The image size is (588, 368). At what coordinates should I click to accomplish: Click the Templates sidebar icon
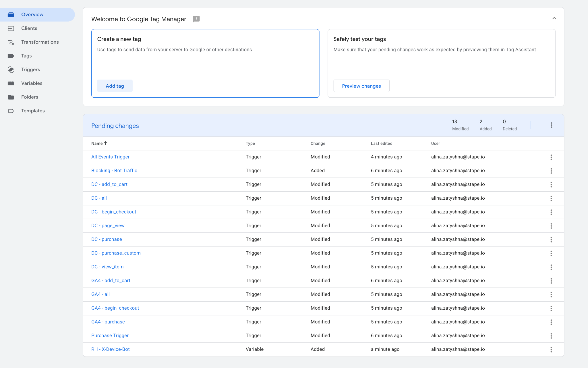[11, 111]
